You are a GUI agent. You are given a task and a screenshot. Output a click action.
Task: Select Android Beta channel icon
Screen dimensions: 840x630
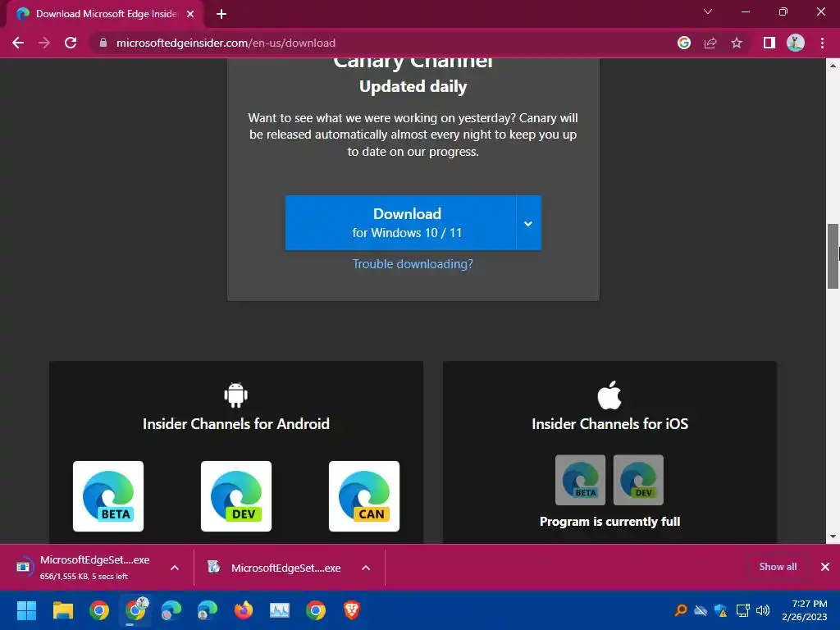(108, 496)
